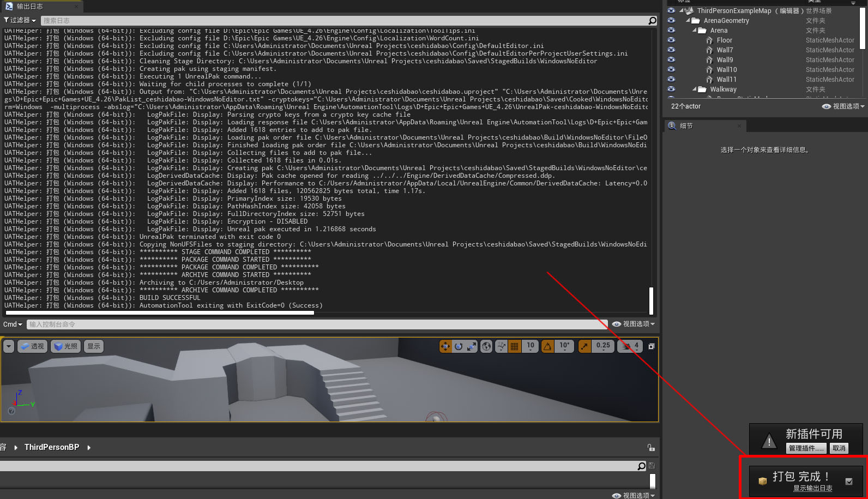
Task: Toggle visibility of ArenaGeometry folder
Action: (x=671, y=20)
